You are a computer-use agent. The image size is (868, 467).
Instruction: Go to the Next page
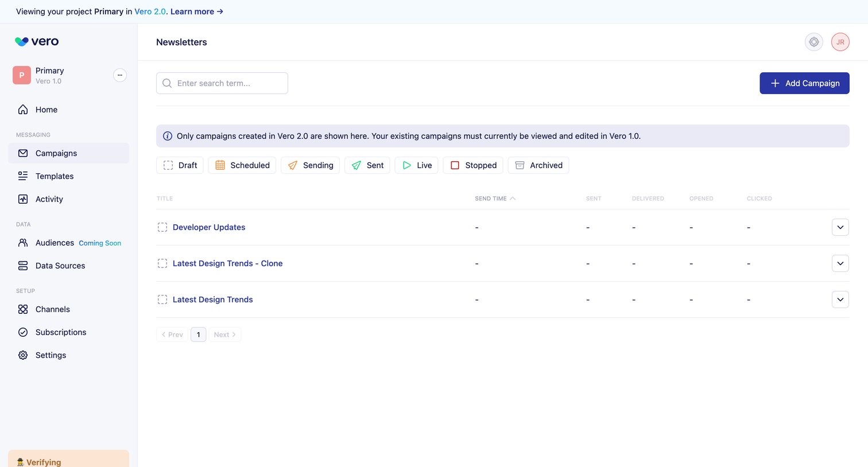pyautogui.click(x=225, y=334)
